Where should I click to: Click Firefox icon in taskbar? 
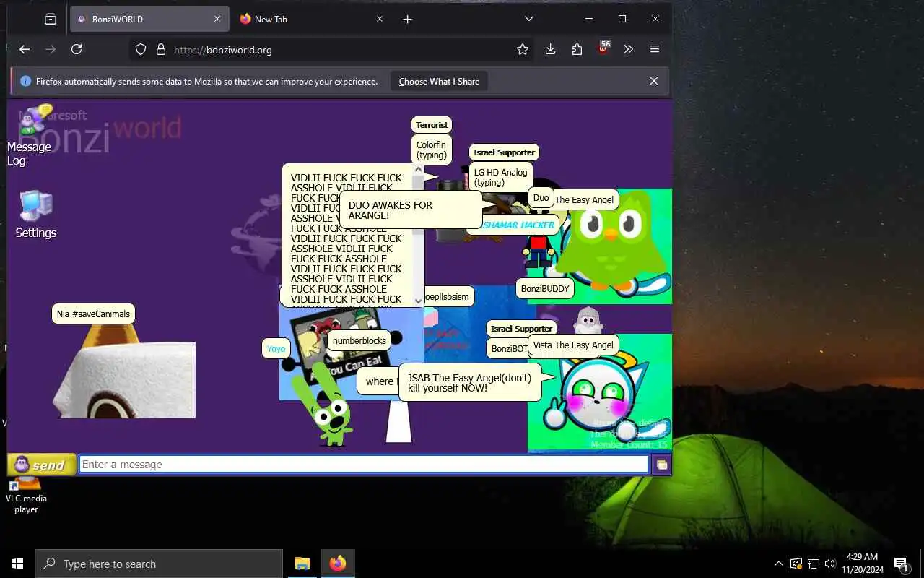point(338,564)
